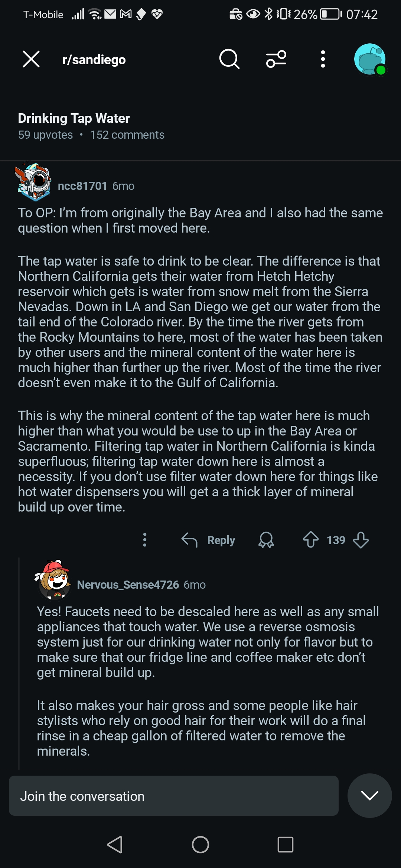Open your profile avatar menu
This screenshot has width=401, height=868.
pos(370,59)
